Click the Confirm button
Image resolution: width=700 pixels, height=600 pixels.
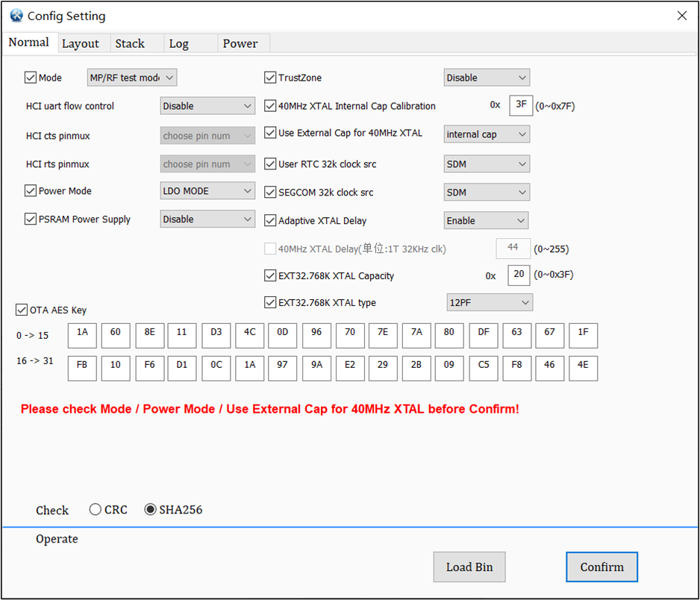coord(601,567)
